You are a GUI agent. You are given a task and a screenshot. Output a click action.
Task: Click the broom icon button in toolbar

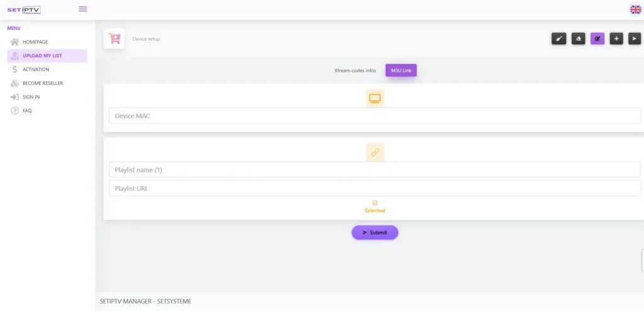[x=558, y=39]
